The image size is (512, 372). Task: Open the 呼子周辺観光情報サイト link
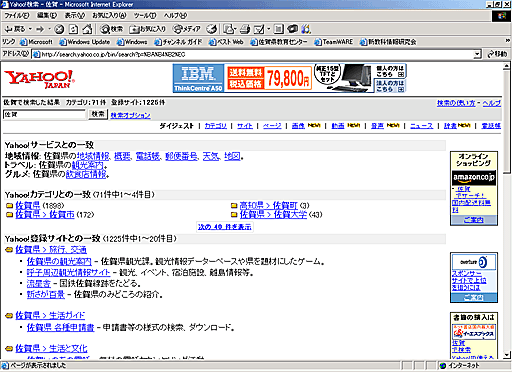click(68, 273)
